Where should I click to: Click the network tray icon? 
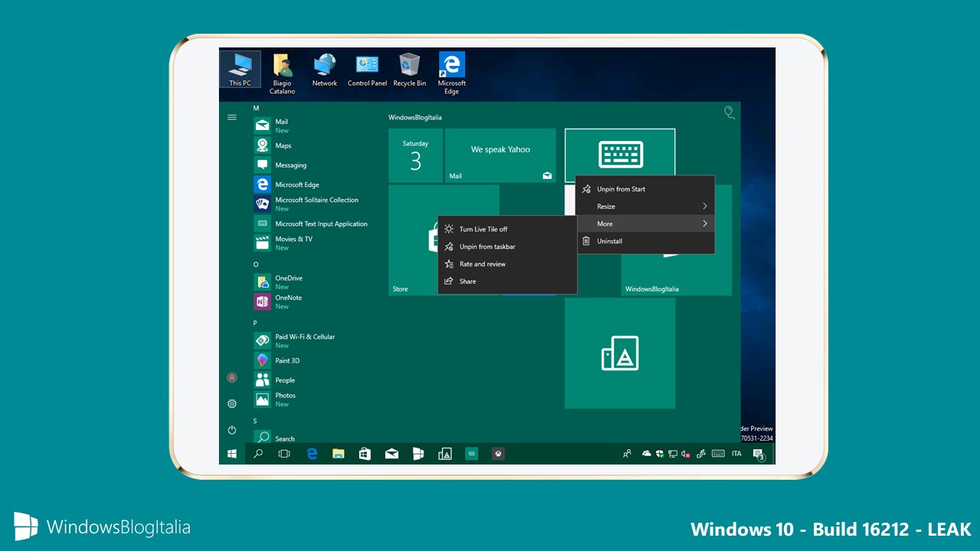pyautogui.click(x=673, y=454)
